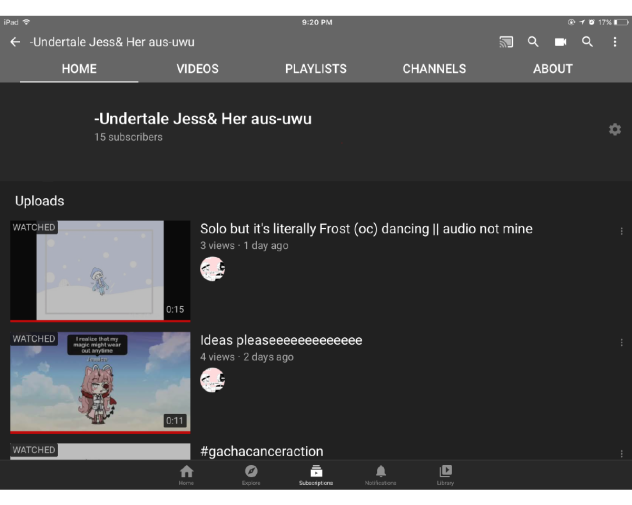Tap the search icon next to Cast
This screenshot has height=505, width=632.
(533, 42)
